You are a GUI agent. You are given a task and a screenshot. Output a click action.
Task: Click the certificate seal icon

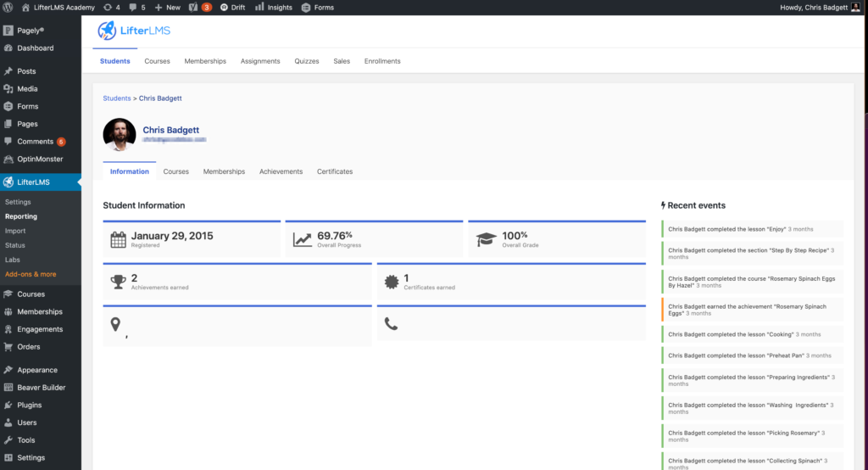point(392,283)
